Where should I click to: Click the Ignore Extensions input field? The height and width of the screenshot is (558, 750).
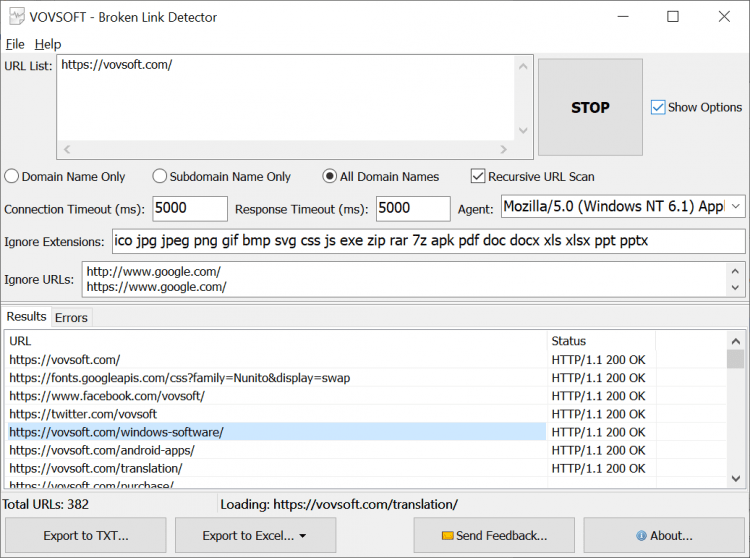[x=429, y=241]
